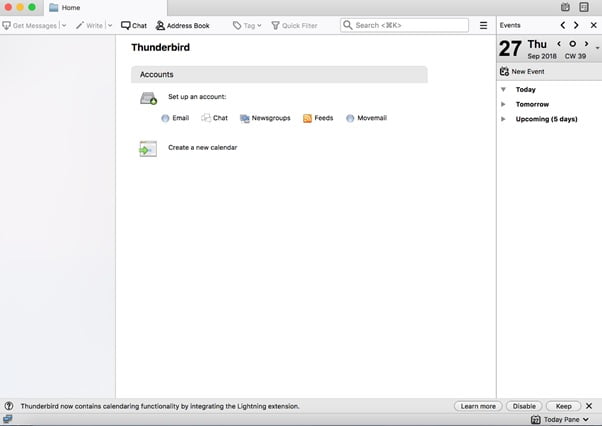Switch to the Home tab
The width and height of the screenshot is (602, 426).
click(x=106, y=8)
